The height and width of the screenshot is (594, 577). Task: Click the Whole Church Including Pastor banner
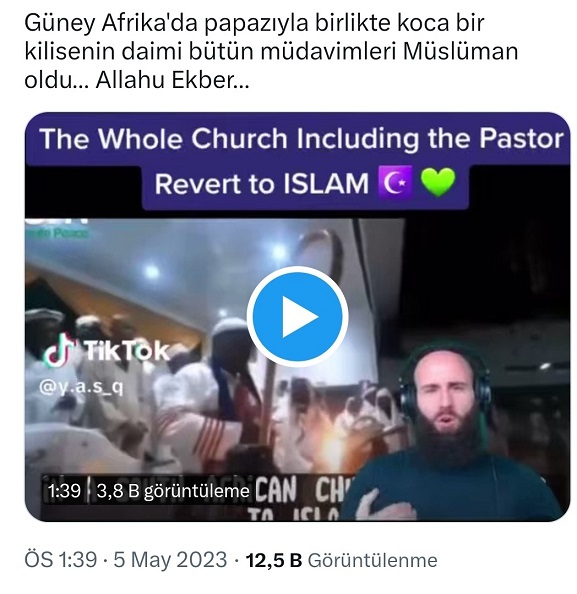(x=301, y=138)
